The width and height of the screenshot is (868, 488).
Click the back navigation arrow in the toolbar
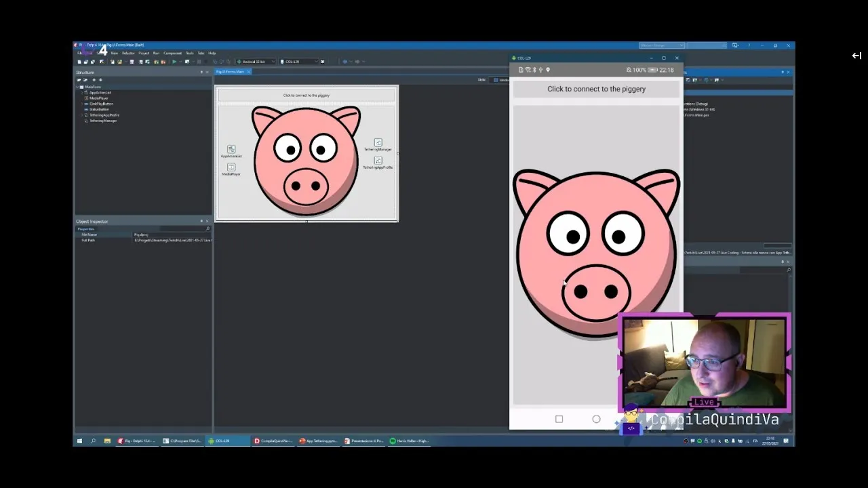click(344, 62)
